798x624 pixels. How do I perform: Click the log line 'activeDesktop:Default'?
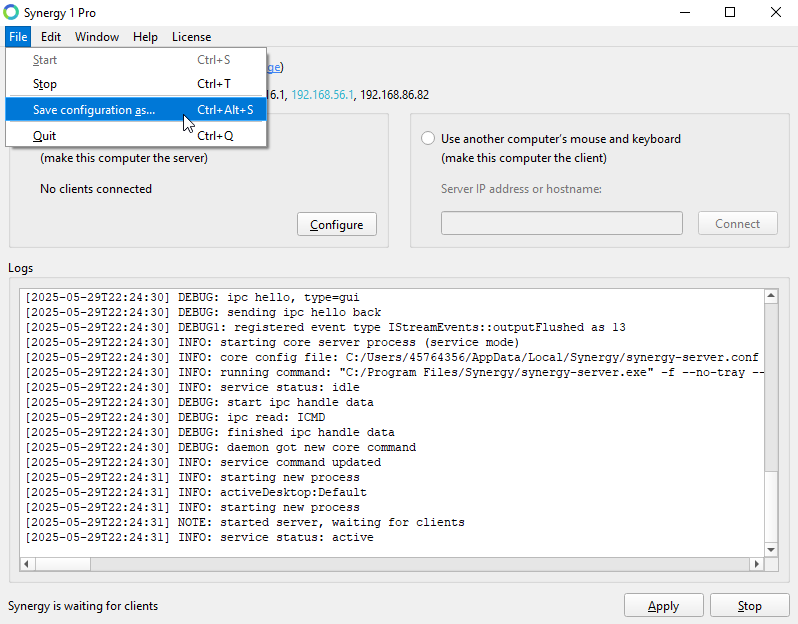[196, 492]
